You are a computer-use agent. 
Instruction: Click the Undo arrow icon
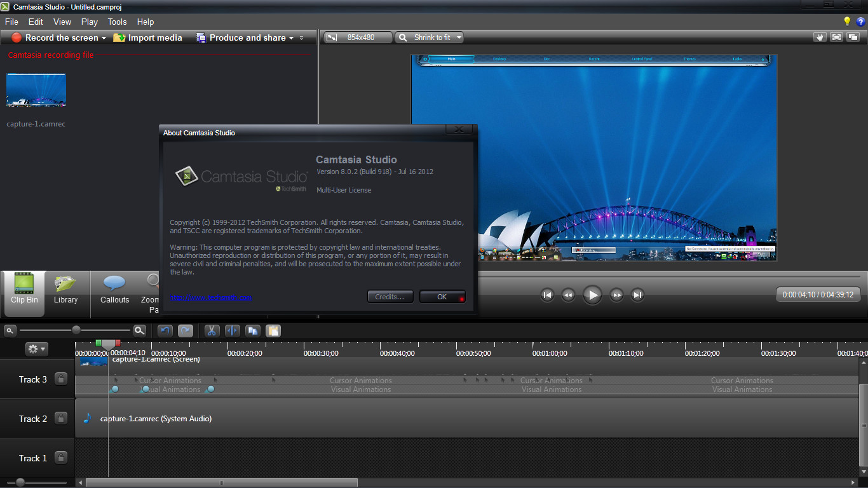coord(165,330)
